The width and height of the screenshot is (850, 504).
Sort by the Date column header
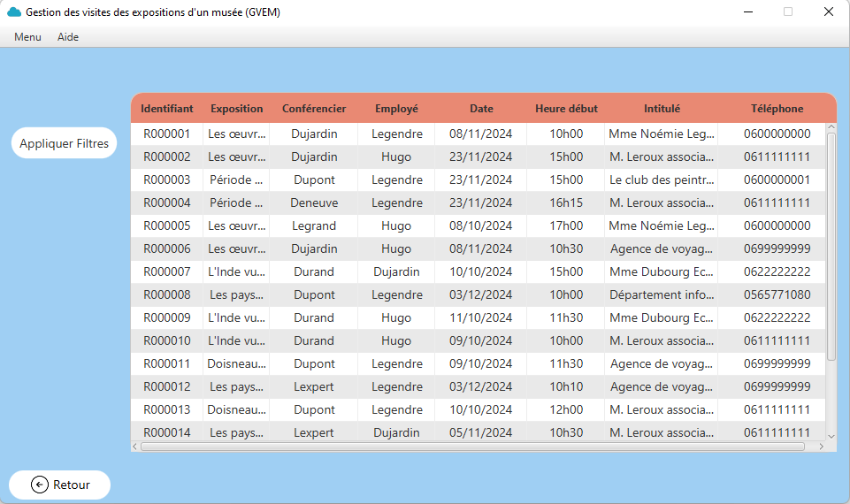(481, 109)
